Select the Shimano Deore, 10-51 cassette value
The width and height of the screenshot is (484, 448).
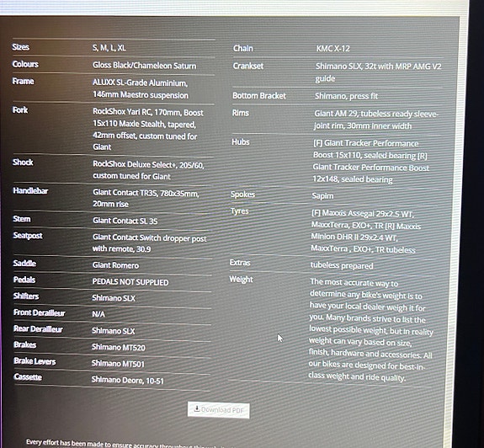(127, 380)
